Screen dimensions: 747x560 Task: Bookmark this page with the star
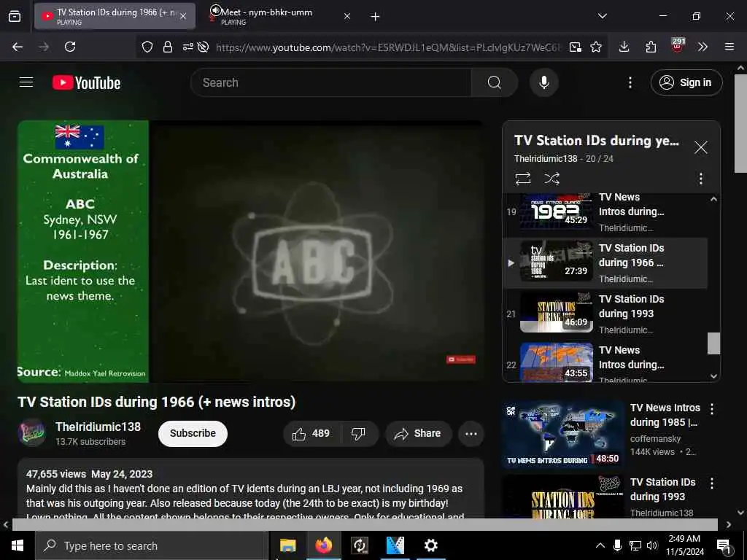tap(596, 47)
